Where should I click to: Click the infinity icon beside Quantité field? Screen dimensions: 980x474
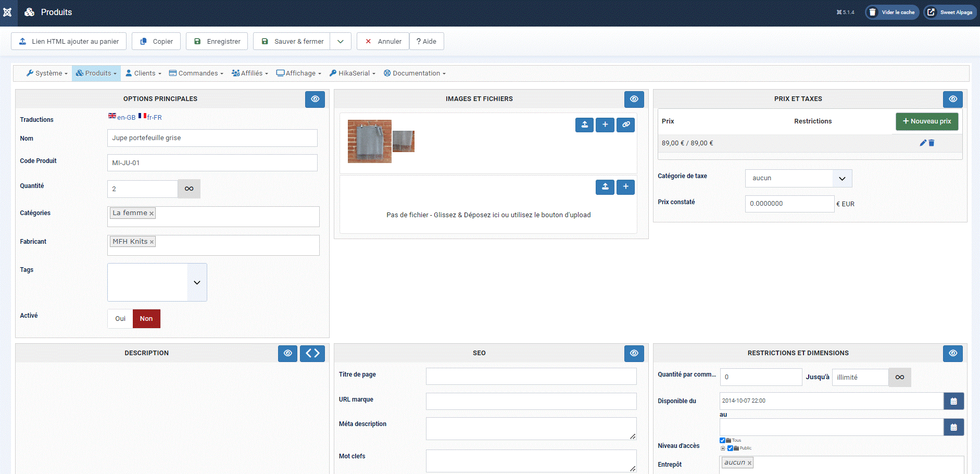[x=189, y=189]
